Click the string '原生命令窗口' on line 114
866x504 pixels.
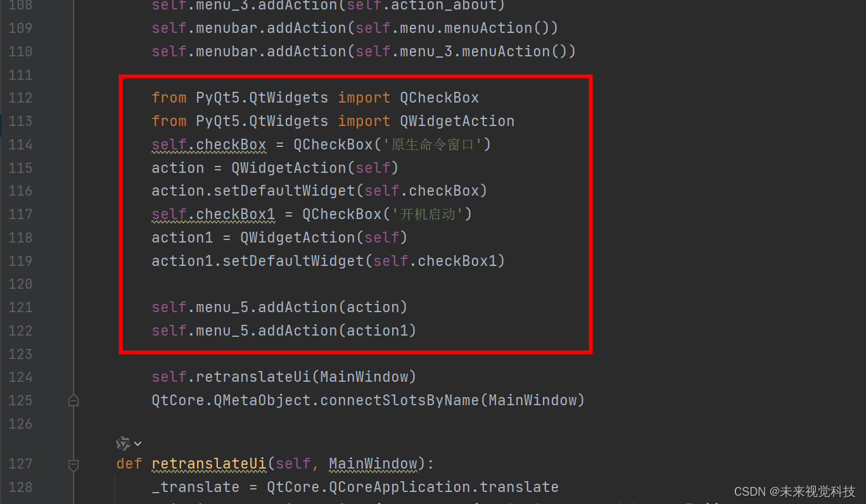tap(433, 144)
